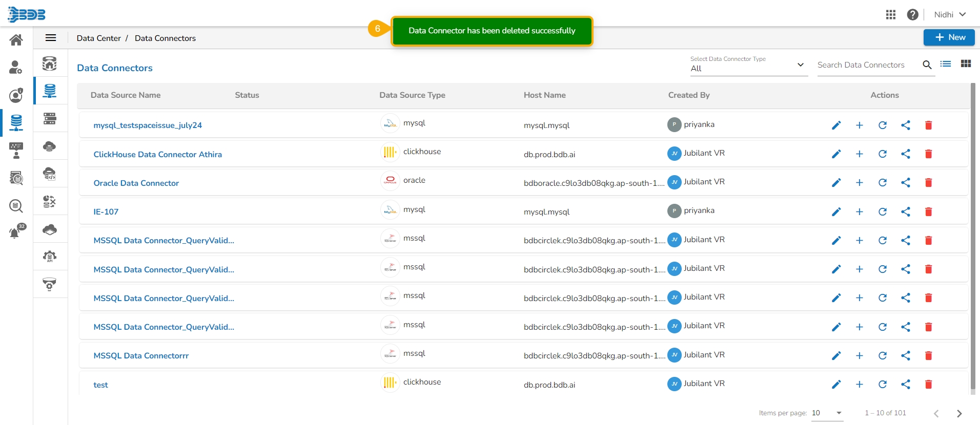Click plus icon for test connector
This screenshot has width=980, height=425.
point(859,385)
